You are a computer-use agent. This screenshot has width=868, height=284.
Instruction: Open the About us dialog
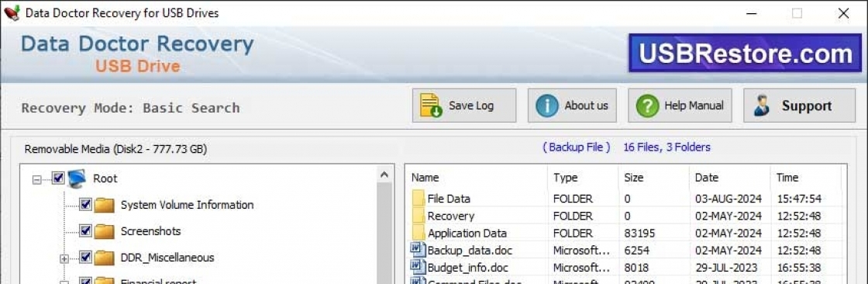pos(572,106)
